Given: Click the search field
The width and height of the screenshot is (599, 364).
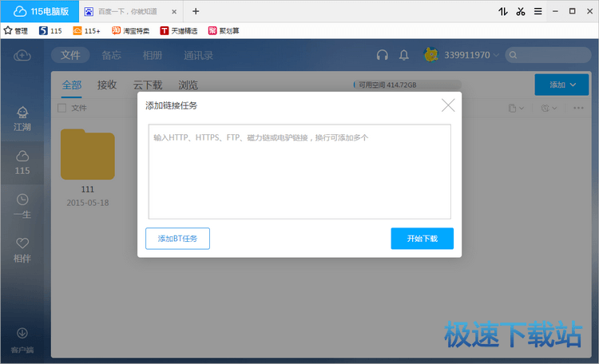Looking at the screenshot, I should (x=548, y=55).
